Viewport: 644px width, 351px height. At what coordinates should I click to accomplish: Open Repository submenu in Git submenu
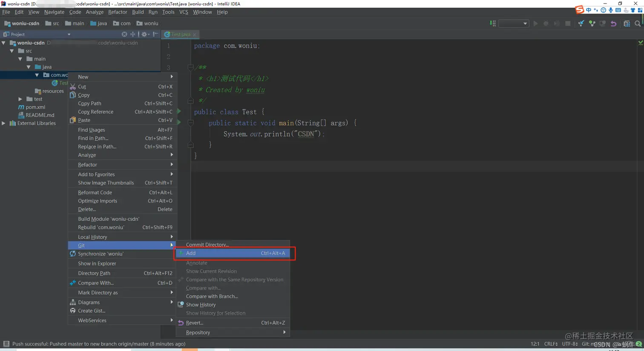(x=233, y=333)
